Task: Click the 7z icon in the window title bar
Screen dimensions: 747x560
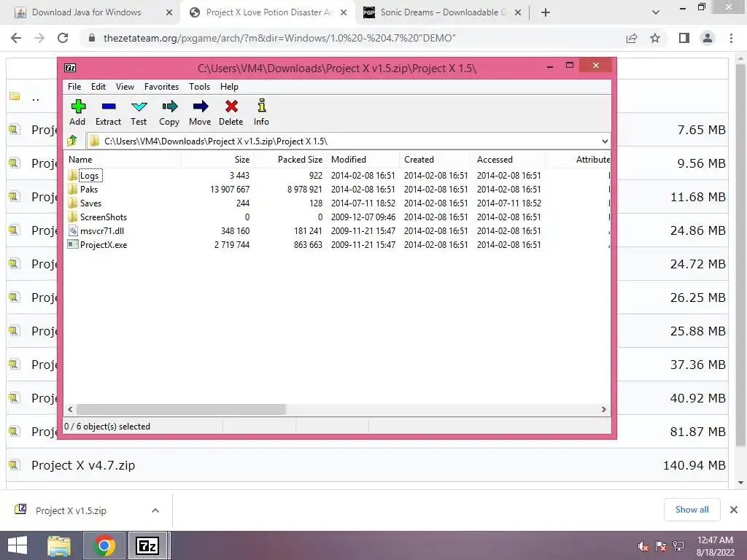Action: (x=70, y=68)
